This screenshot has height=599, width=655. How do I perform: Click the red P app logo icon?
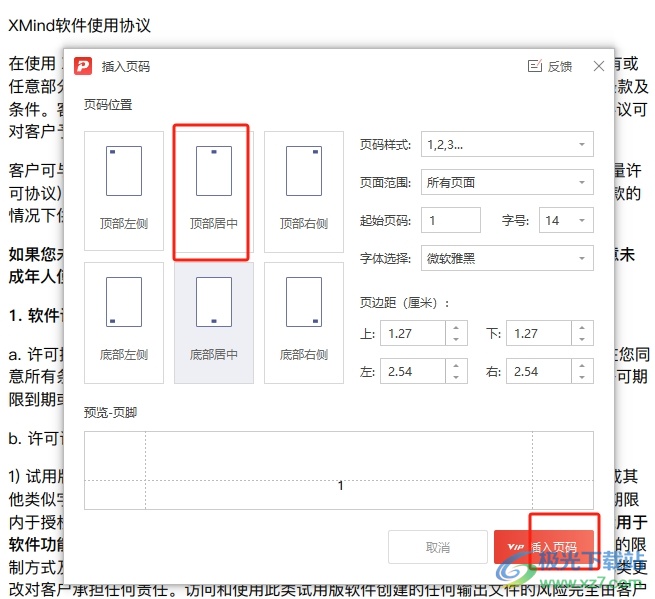click(x=83, y=66)
